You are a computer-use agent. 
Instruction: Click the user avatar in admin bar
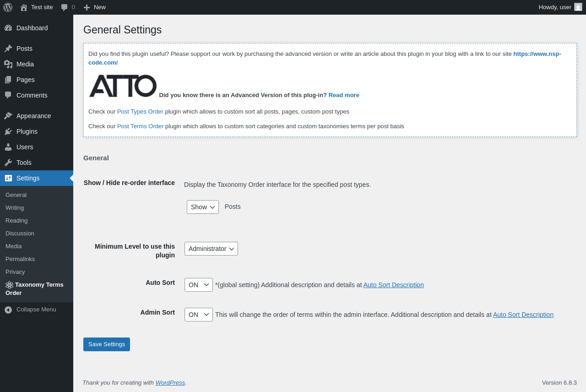(x=578, y=7)
